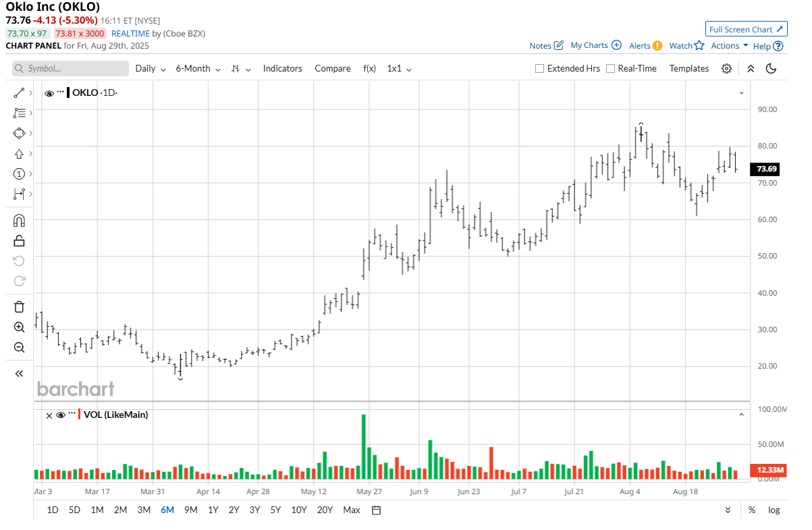Viewport: 812px width, 530px height.
Task: Toggle the magnet snap mode
Action: point(19,220)
